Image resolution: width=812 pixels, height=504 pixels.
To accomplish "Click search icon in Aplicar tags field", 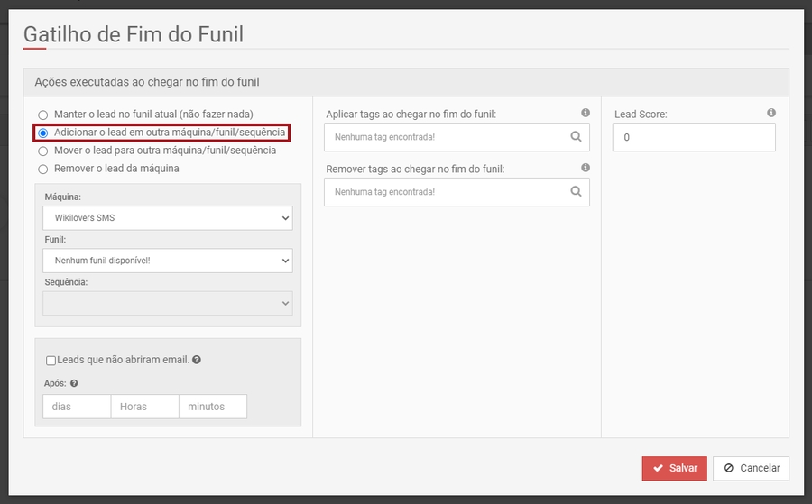I will tap(576, 138).
